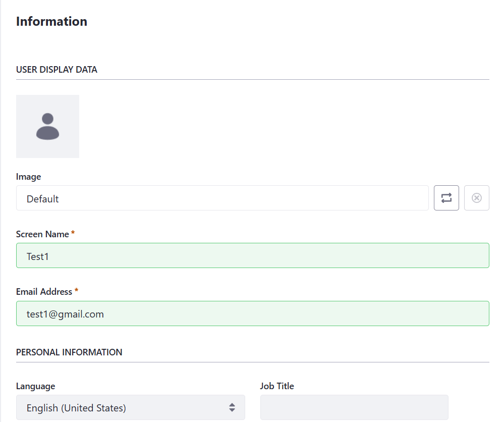Click the default user avatar placeholder
The width and height of the screenshot is (504, 422).
(x=47, y=126)
